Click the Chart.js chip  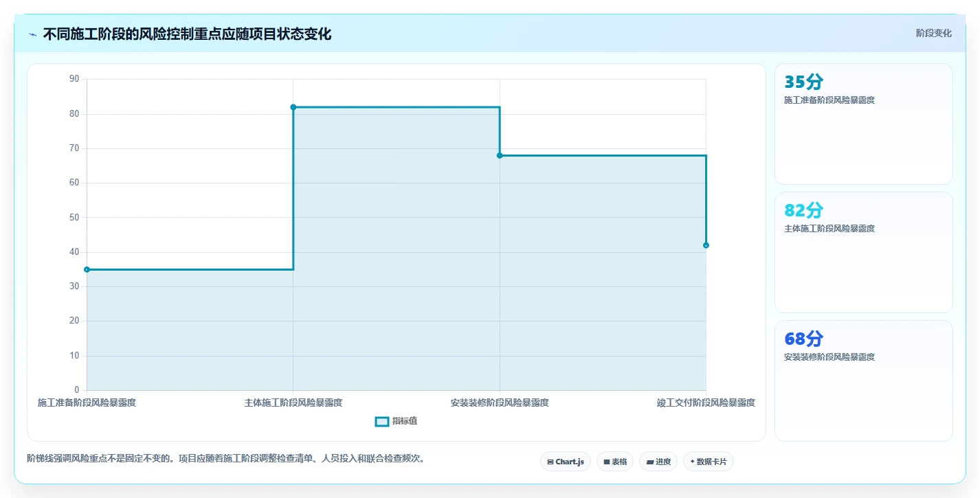tap(566, 462)
